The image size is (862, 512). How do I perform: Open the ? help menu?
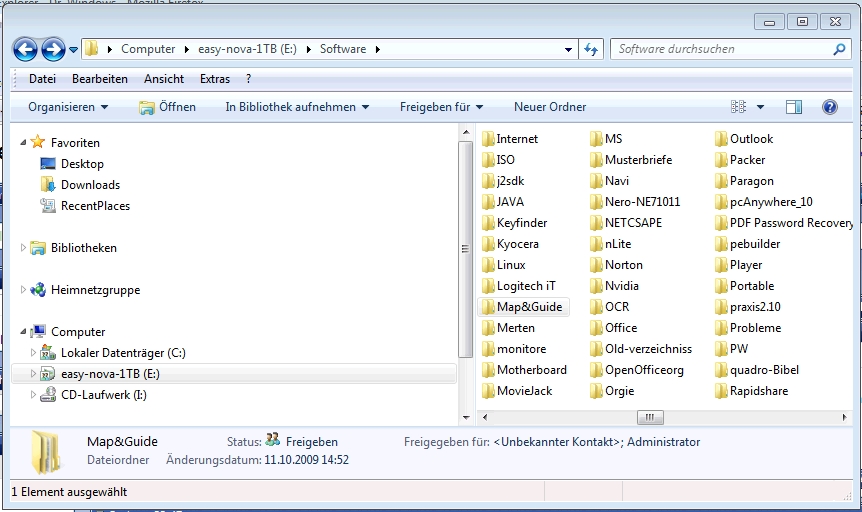pos(248,79)
